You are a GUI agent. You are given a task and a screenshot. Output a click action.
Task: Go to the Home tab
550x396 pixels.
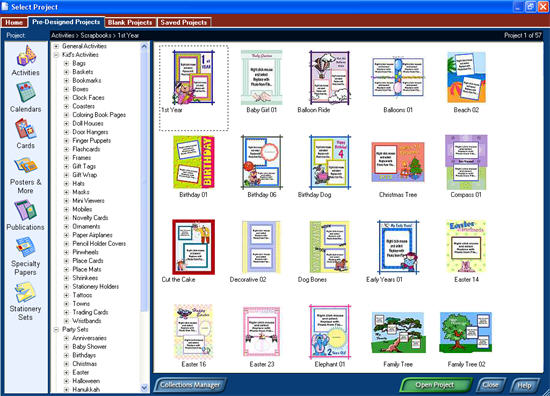point(14,22)
